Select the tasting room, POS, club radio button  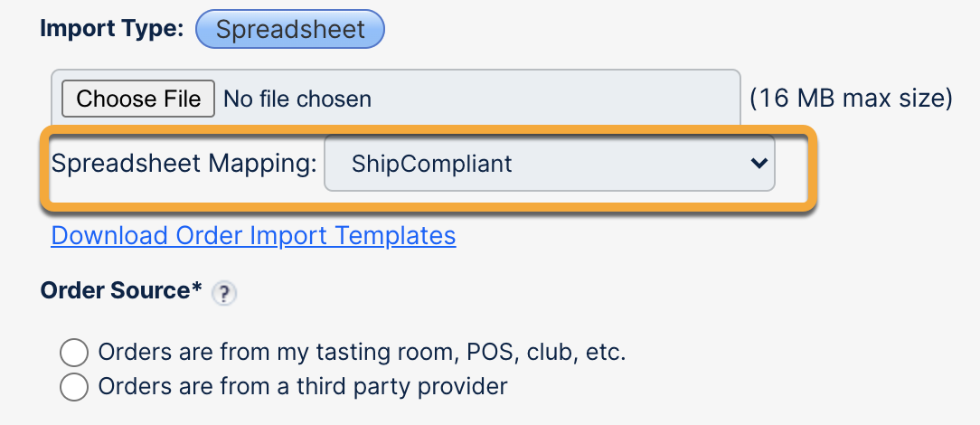tap(73, 352)
